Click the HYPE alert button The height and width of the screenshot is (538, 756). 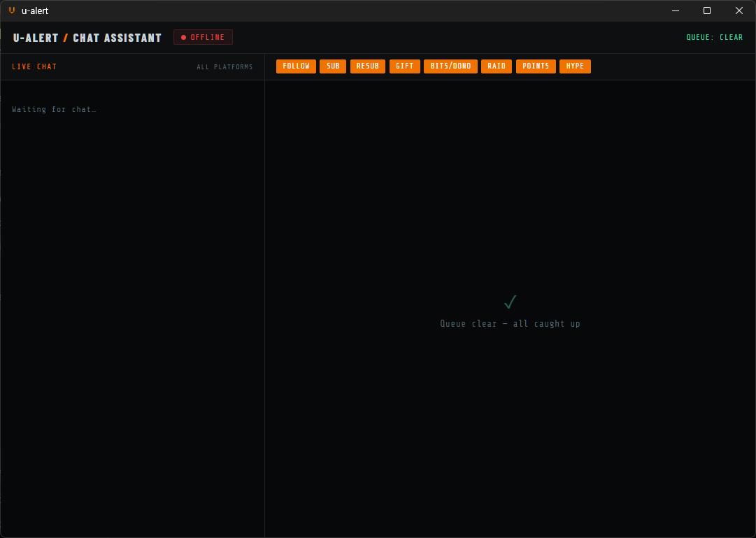click(575, 66)
